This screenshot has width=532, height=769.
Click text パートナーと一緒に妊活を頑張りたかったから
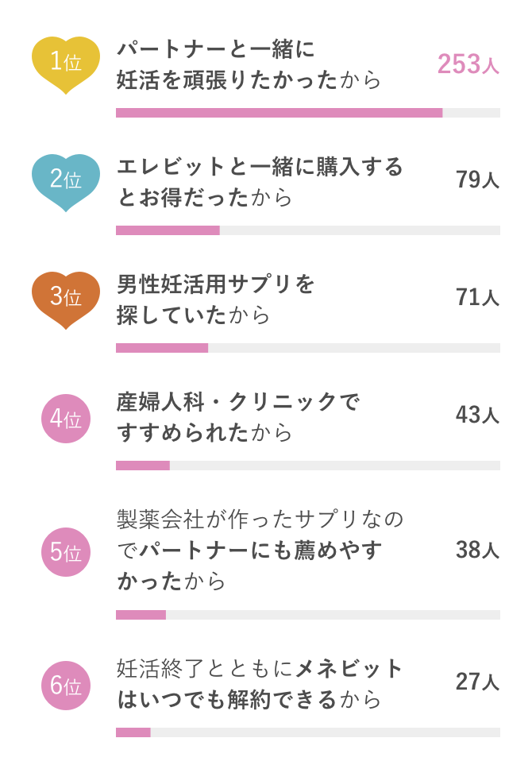point(249,64)
